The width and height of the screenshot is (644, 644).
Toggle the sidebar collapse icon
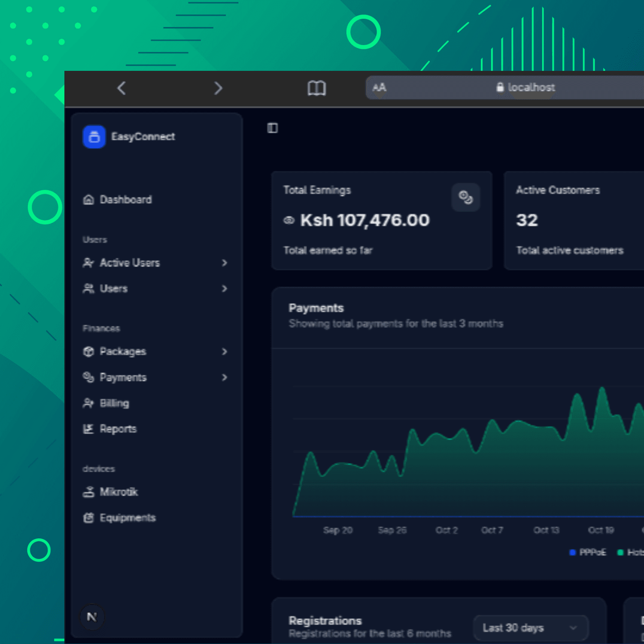272,128
